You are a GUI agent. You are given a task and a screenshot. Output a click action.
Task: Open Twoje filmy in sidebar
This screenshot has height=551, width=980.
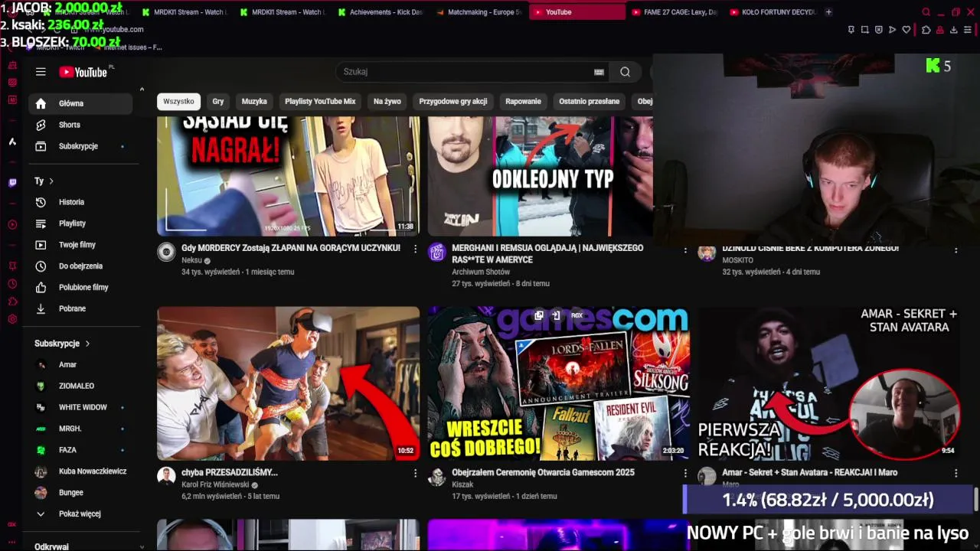tap(80, 245)
